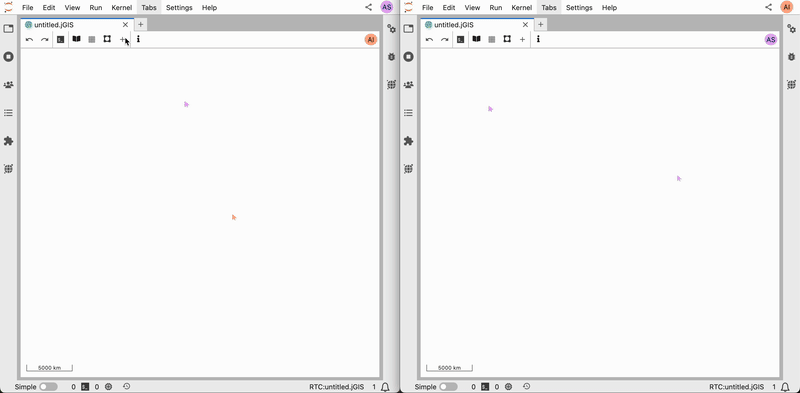The width and height of the screenshot is (800, 393).
Task: Open running terminals panel in left window sidebar
Action: click(x=8, y=57)
